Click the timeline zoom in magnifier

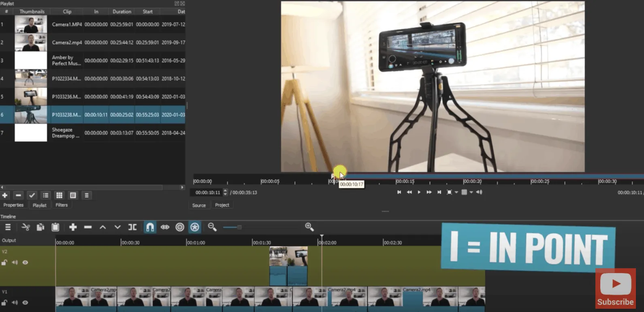click(309, 227)
